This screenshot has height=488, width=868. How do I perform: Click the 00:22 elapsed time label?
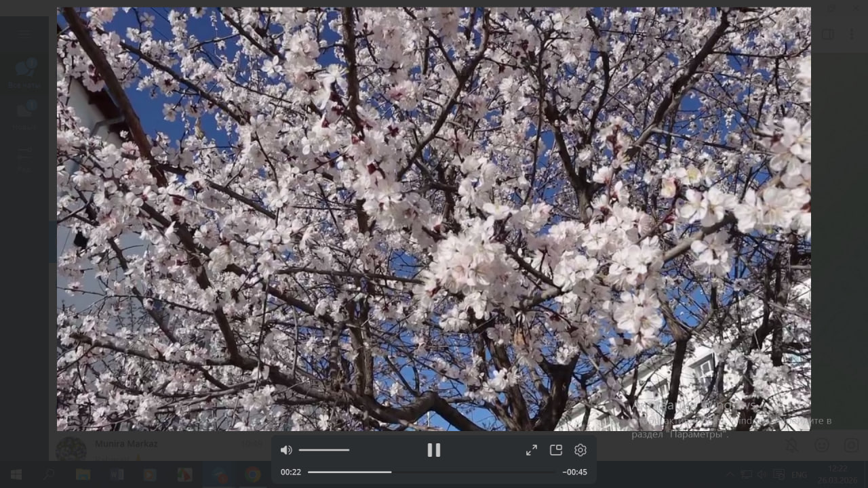291,472
